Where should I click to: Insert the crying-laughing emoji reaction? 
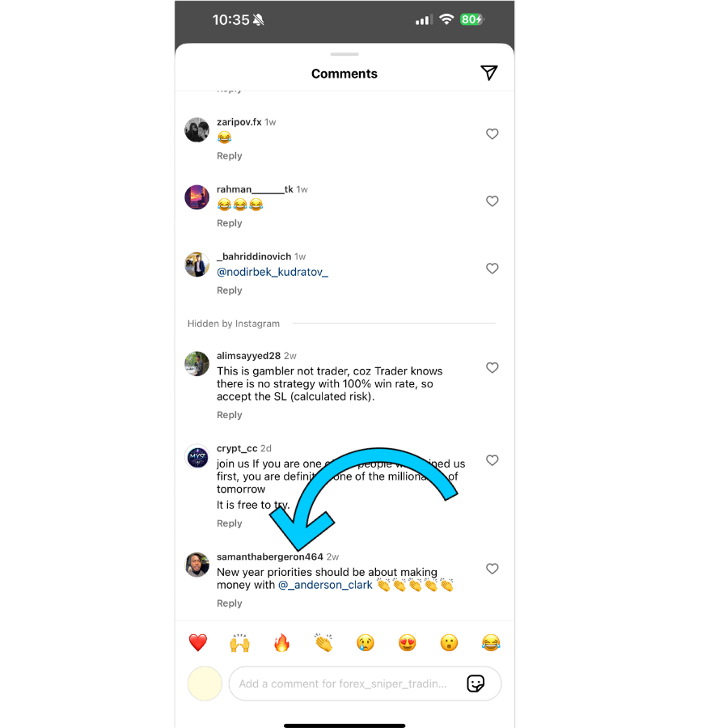491,643
